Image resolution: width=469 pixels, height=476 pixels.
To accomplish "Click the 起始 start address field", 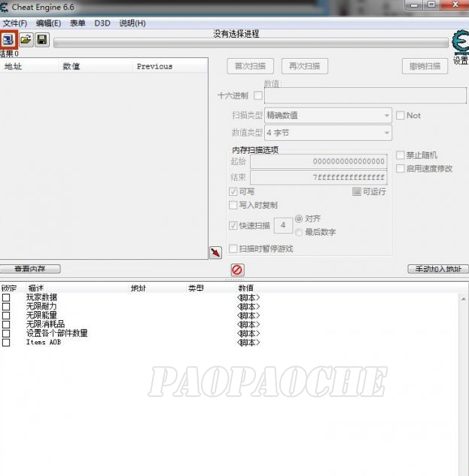I will [318, 161].
